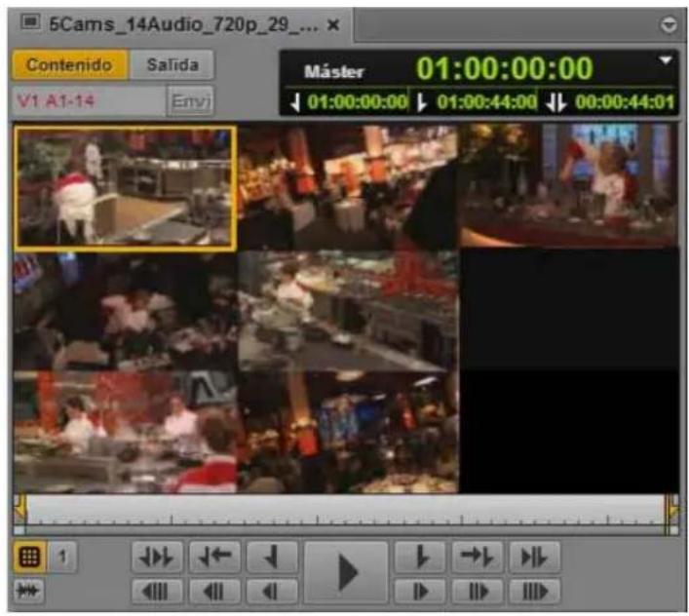The image size is (689, 616).
Task: Select the top-middle camera angle thumbnail
Action: [x=349, y=187]
